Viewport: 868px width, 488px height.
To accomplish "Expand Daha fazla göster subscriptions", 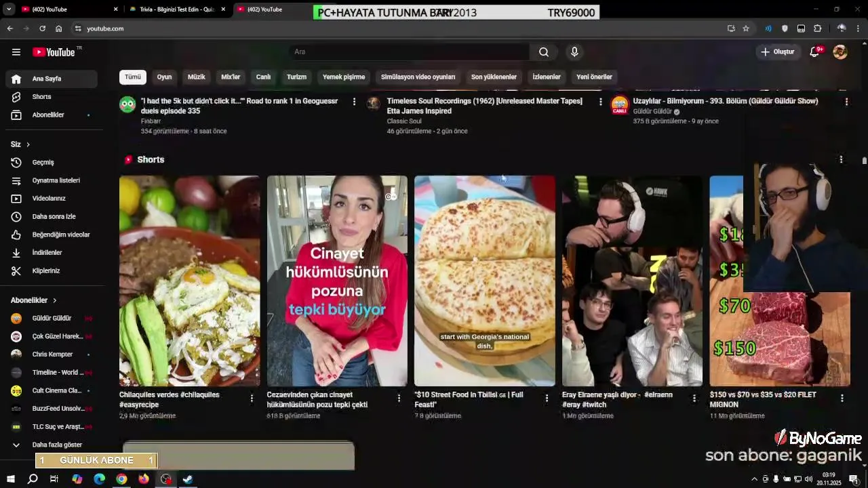I will point(52,445).
